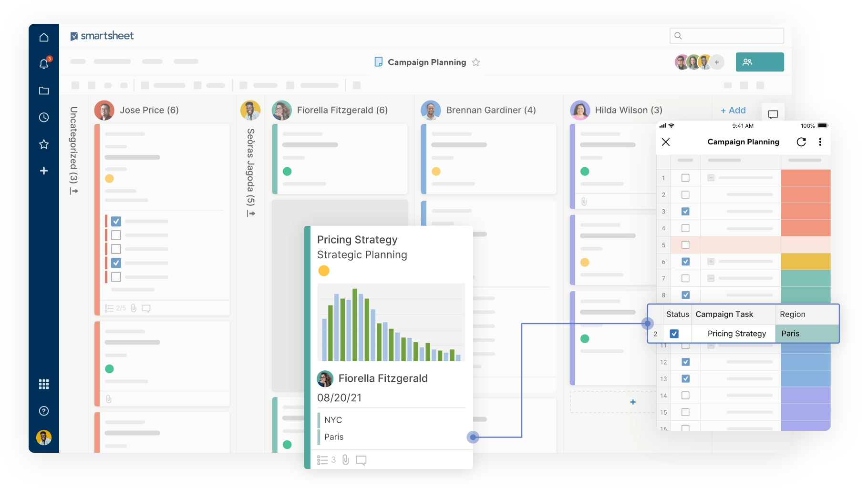Screen dimensions: 868x488
Task: Click refresh icon in mobile Campaign Planning
Action: (801, 142)
